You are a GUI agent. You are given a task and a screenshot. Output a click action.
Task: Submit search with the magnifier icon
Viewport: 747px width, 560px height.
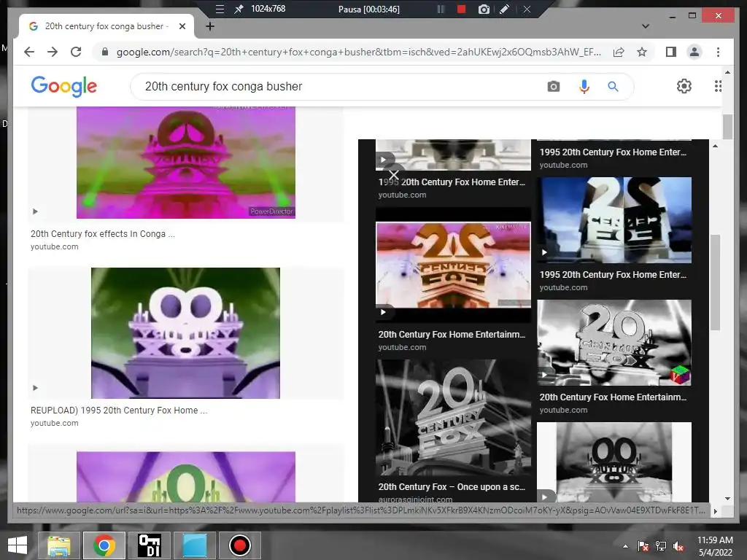tap(613, 86)
